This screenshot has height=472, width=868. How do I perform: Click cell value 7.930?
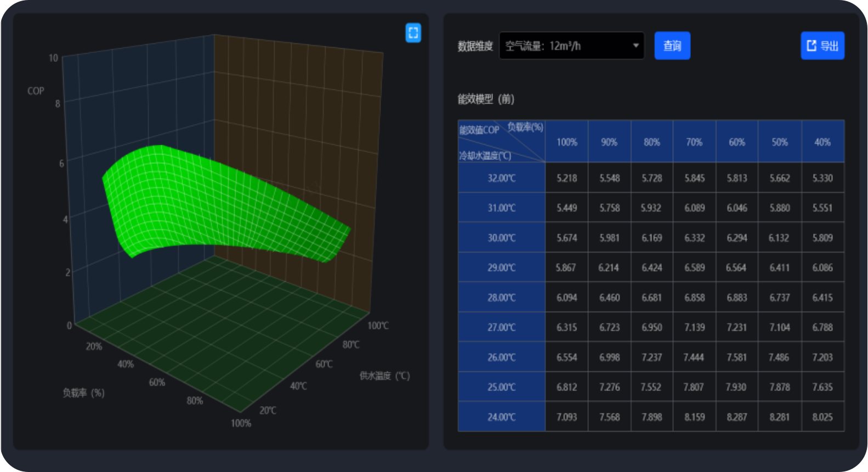736,387
